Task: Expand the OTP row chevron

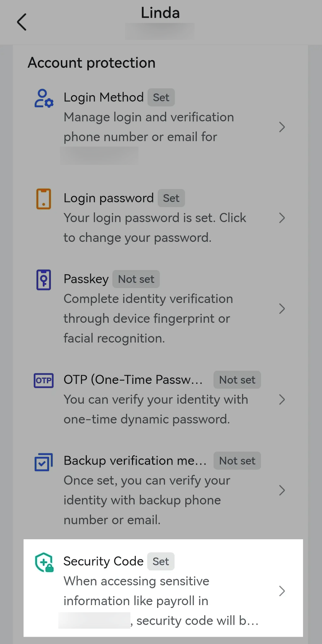Action: pos(282,400)
